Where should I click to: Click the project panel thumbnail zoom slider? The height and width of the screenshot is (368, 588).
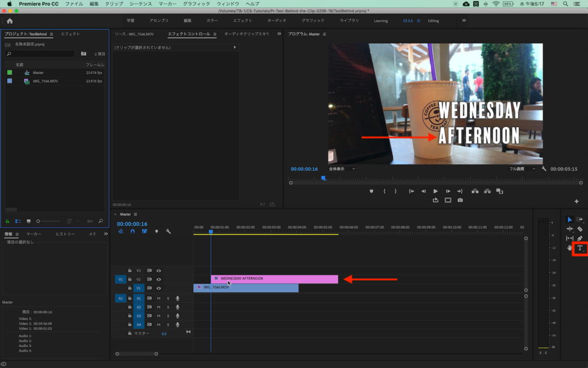tap(38, 221)
